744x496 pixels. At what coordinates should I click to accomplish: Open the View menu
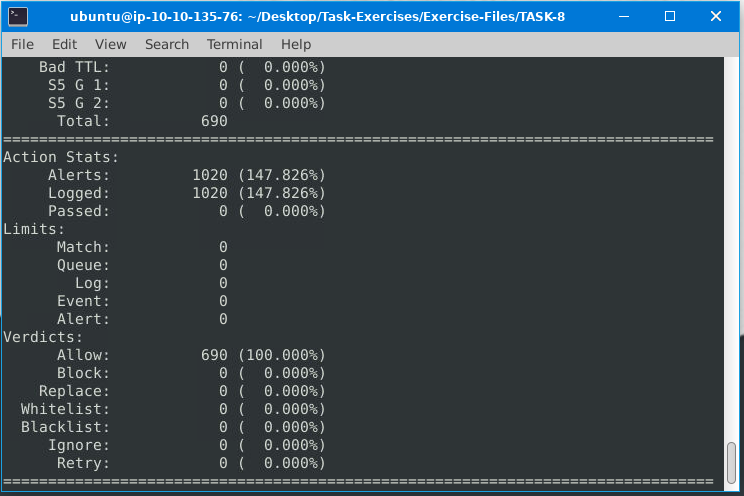(x=111, y=44)
